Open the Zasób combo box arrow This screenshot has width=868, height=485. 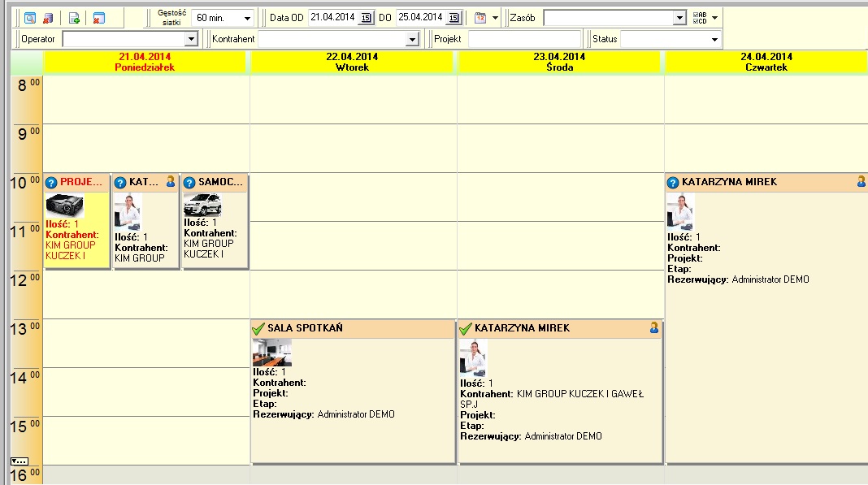pos(679,18)
